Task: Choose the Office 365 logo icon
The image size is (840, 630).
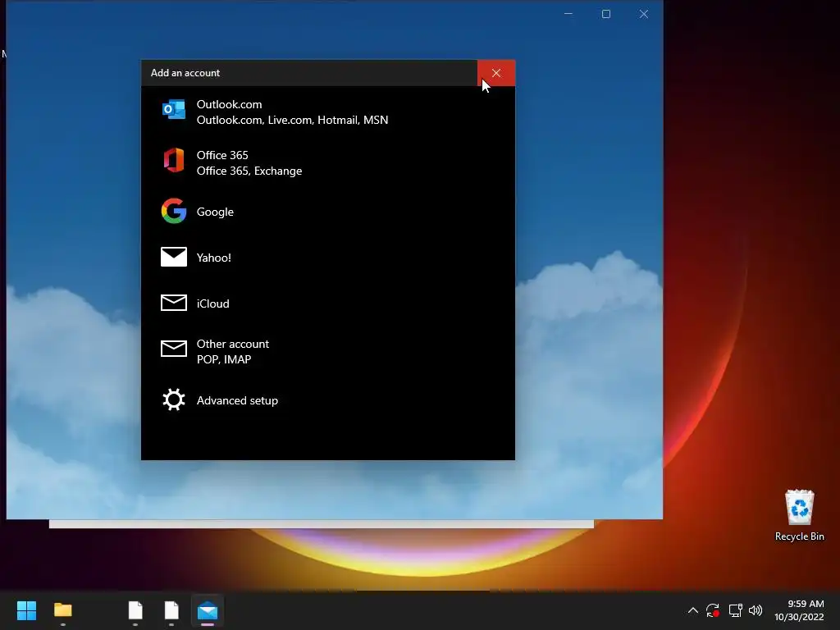Action: coord(174,160)
